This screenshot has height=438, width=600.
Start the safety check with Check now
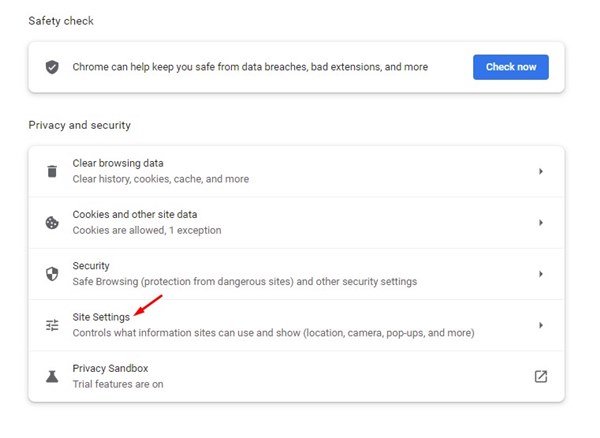click(511, 67)
